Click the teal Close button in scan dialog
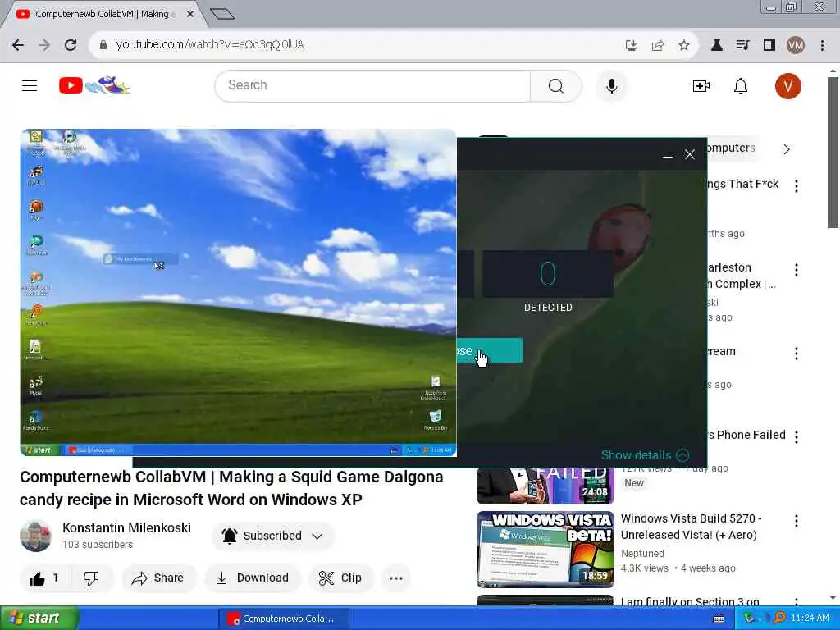This screenshot has width=840, height=630. [x=490, y=350]
